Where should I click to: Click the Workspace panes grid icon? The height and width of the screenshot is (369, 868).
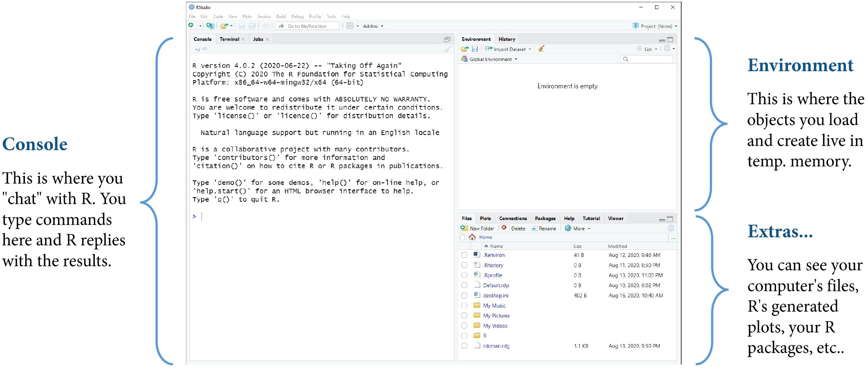coord(350,26)
